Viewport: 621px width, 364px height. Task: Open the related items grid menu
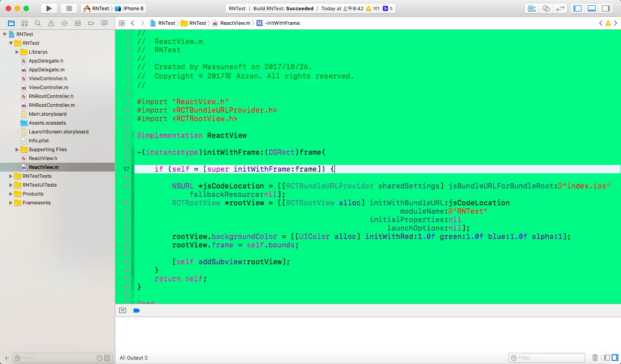[122, 23]
